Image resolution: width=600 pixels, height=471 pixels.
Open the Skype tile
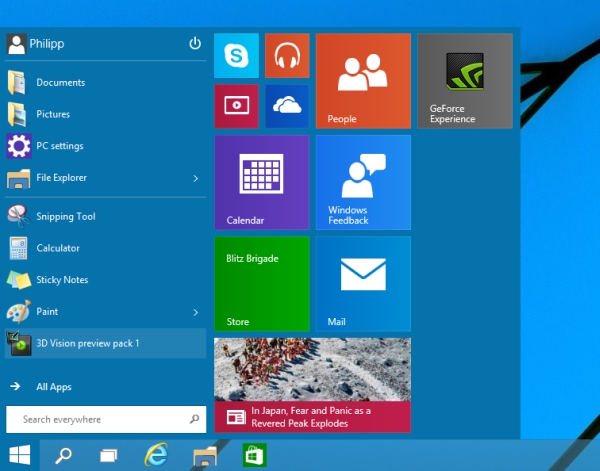tap(236, 55)
